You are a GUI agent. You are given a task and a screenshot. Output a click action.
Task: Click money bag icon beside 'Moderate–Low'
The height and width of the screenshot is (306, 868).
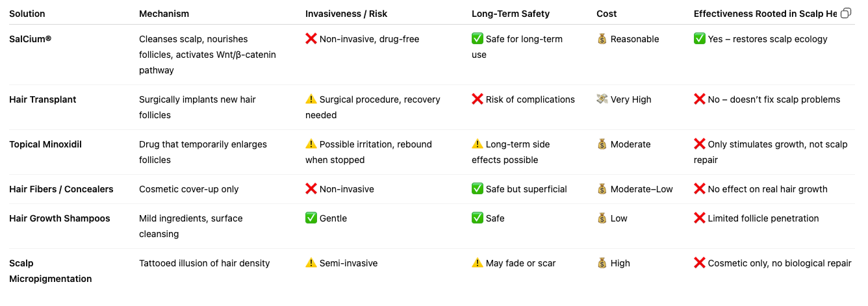click(x=602, y=189)
